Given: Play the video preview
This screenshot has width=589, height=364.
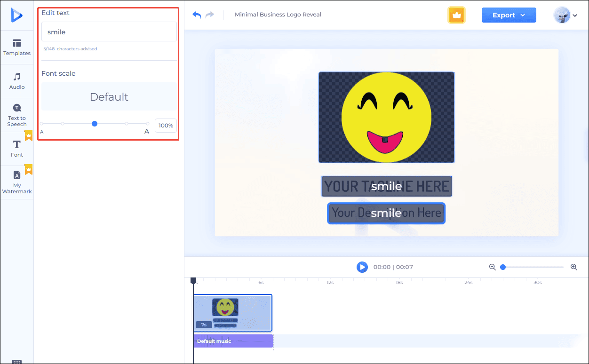Looking at the screenshot, I should coord(362,267).
